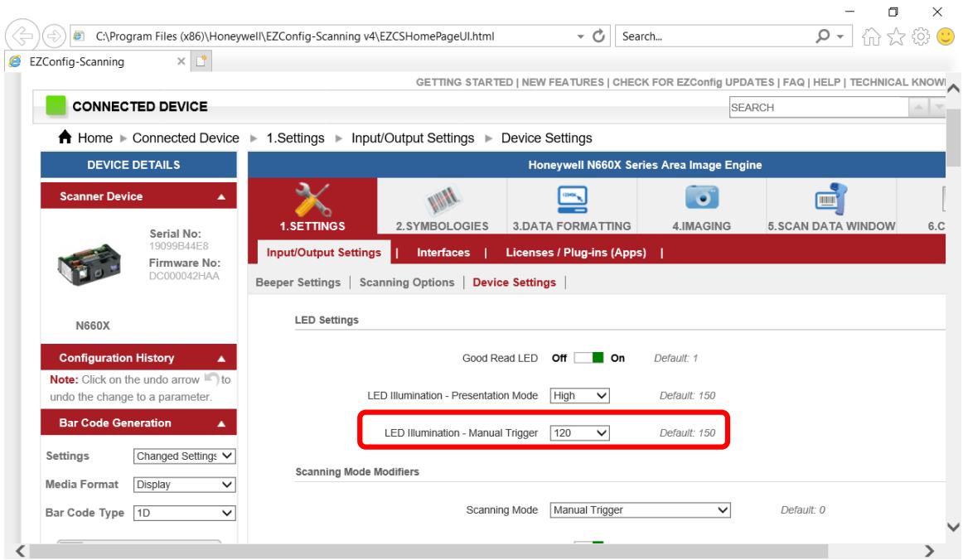Image resolution: width=963 pixels, height=560 pixels.
Task: Click the Device Settings breadcrumb entry
Action: [547, 138]
